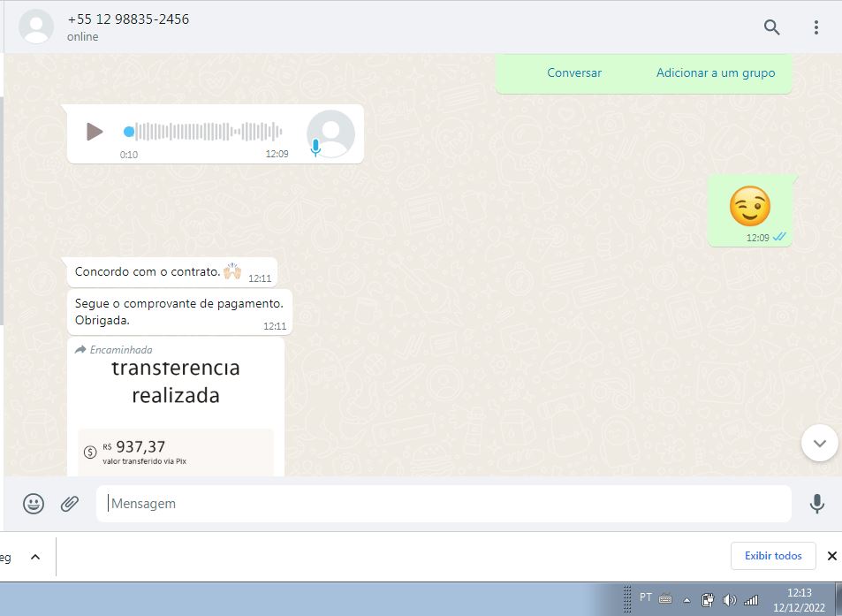Focus the Mensagem input field
Viewport: 842px width, 616px height.
coord(444,504)
